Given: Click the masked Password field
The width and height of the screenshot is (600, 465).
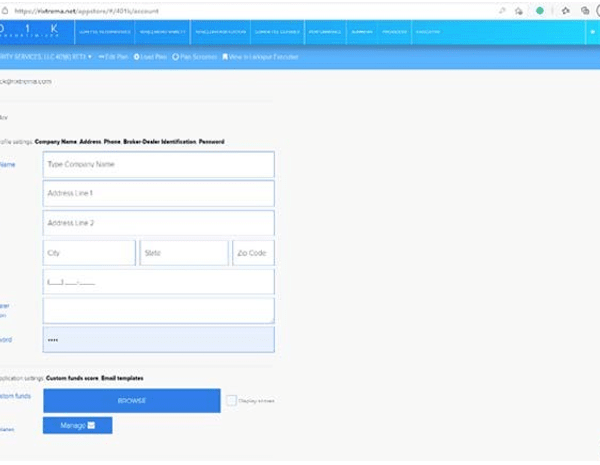Looking at the screenshot, I should pos(158,340).
